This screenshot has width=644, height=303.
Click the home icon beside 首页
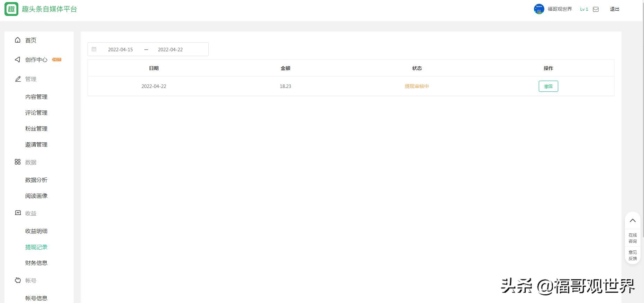click(x=18, y=40)
